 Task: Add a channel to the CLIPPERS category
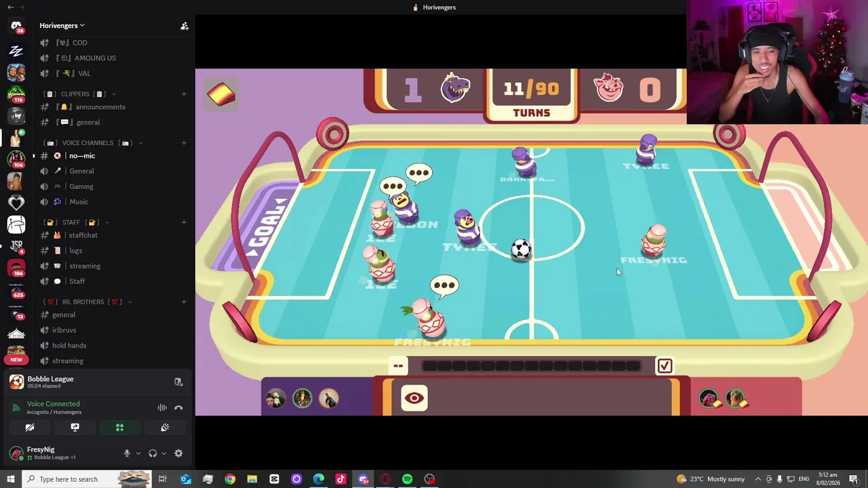pos(184,94)
